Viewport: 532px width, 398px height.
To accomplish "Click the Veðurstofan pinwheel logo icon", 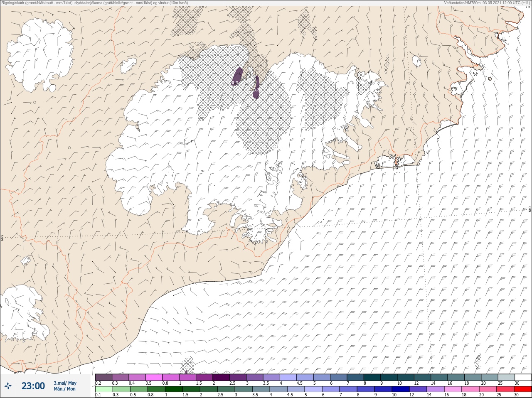I will click(8, 386).
